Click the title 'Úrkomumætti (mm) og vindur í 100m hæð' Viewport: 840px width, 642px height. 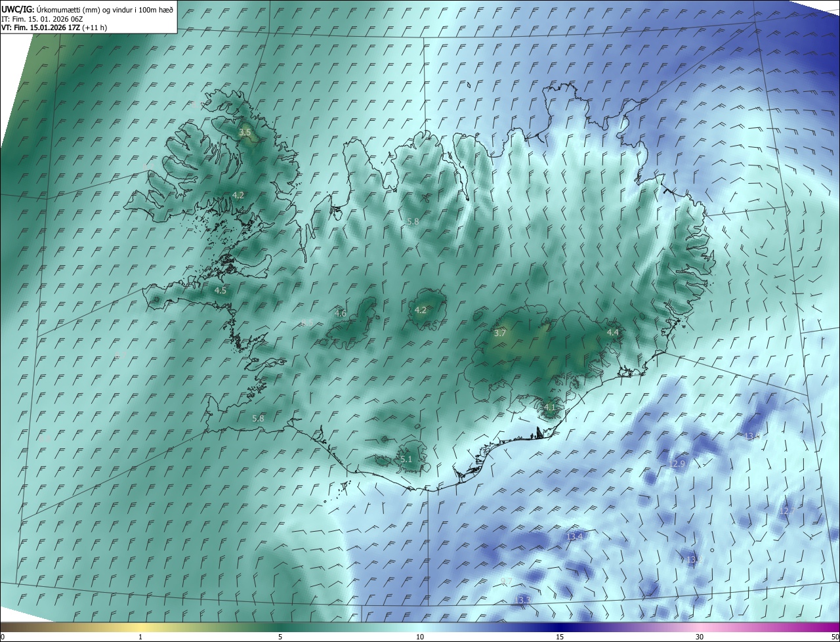click(104, 9)
